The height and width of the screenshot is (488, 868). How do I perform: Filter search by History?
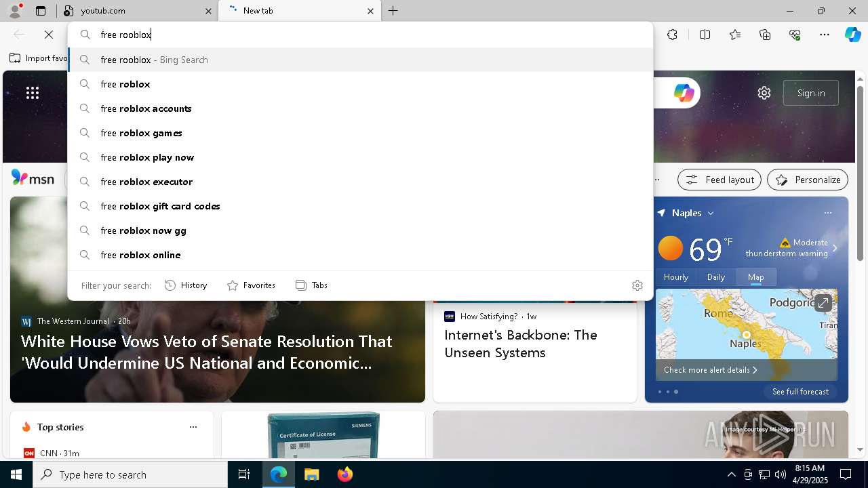coord(186,285)
